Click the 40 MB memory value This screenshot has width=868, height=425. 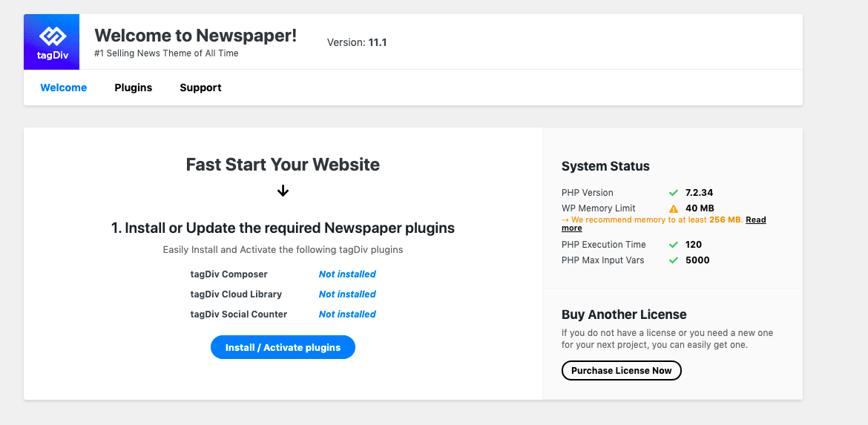[700, 208]
